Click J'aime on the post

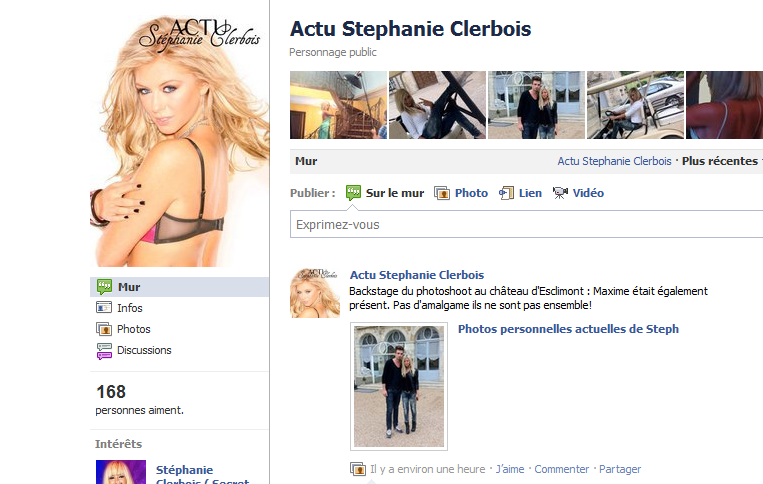(510, 469)
